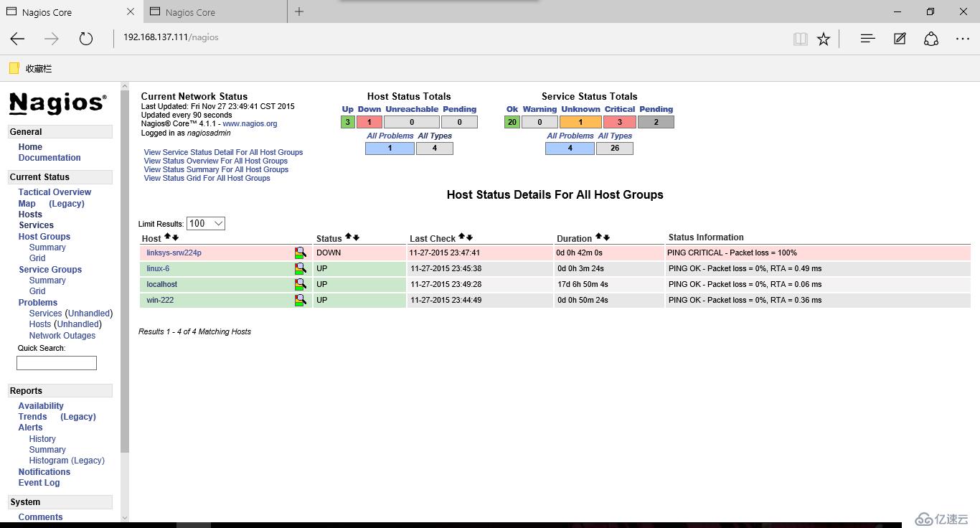Open Service Groups in sidebar
Image resolution: width=980 pixels, height=528 pixels.
(50, 270)
